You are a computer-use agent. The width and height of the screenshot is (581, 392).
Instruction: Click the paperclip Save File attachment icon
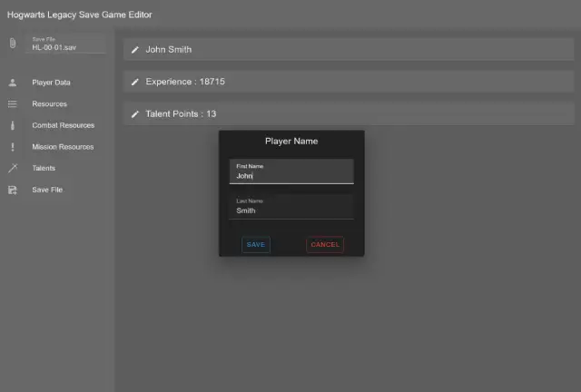click(13, 44)
